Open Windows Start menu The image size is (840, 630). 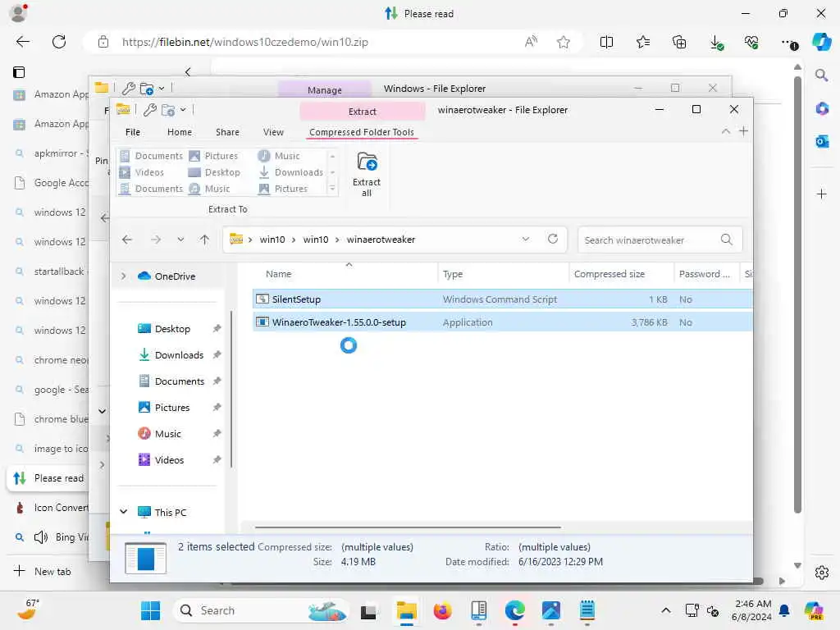click(x=151, y=610)
